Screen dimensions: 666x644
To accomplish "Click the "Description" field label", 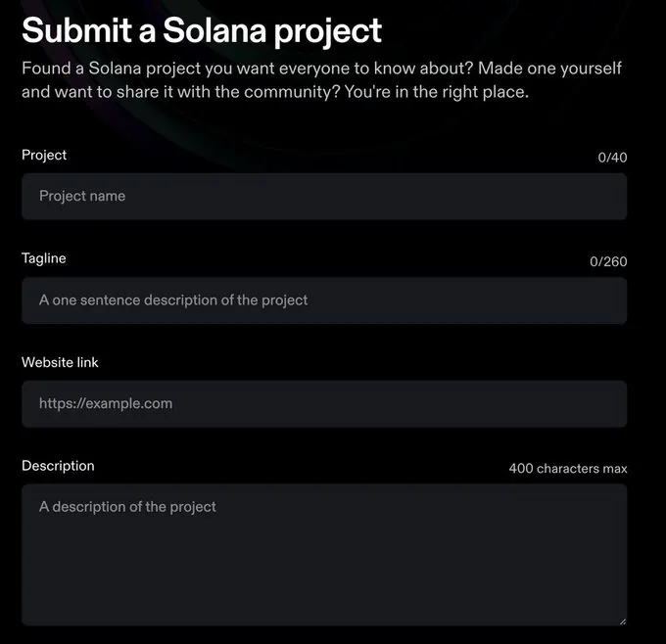I will 58,466.
